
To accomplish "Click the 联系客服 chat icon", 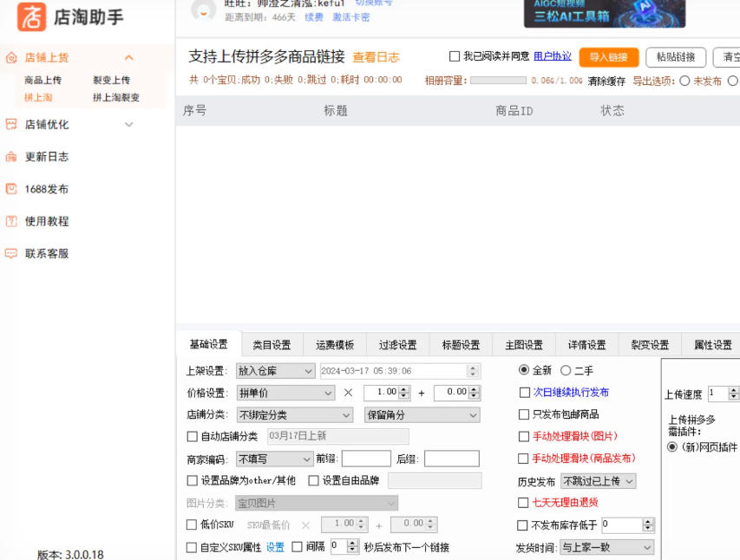I will point(12,253).
